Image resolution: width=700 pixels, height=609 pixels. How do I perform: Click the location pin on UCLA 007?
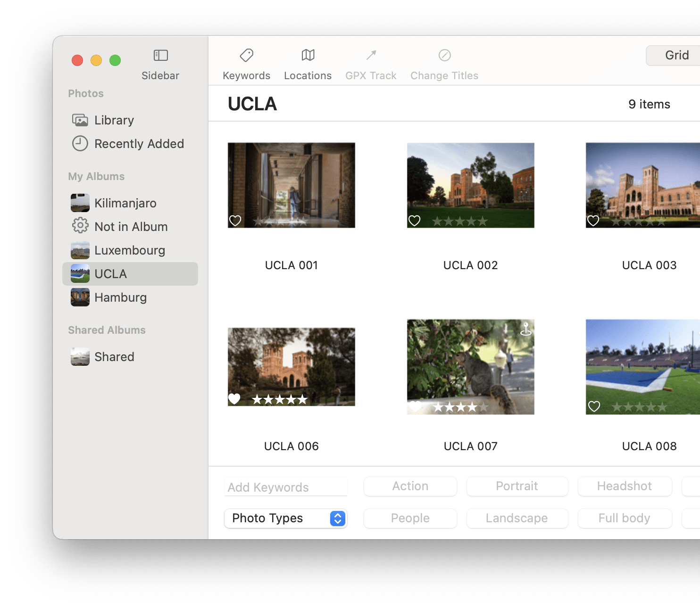click(525, 329)
